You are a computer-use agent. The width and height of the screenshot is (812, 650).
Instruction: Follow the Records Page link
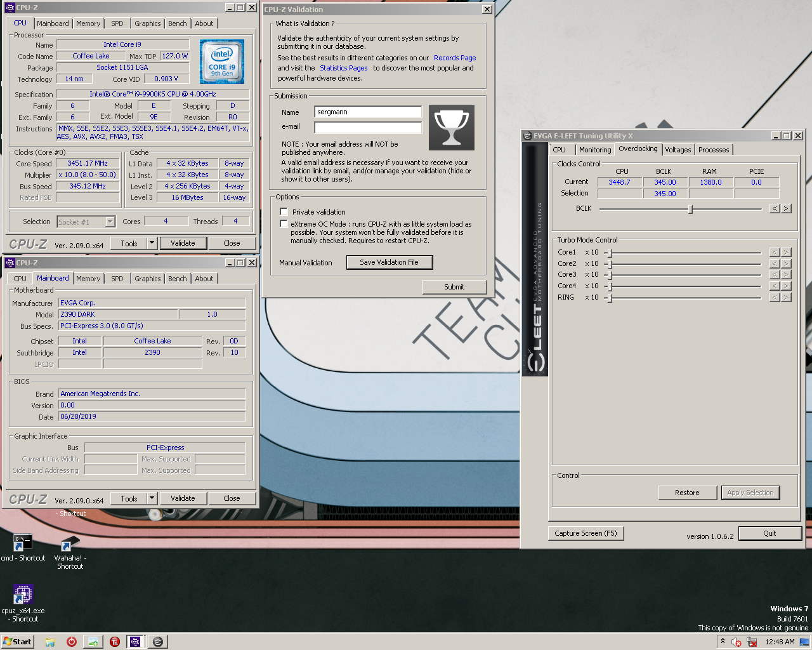click(x=455, y=58)
